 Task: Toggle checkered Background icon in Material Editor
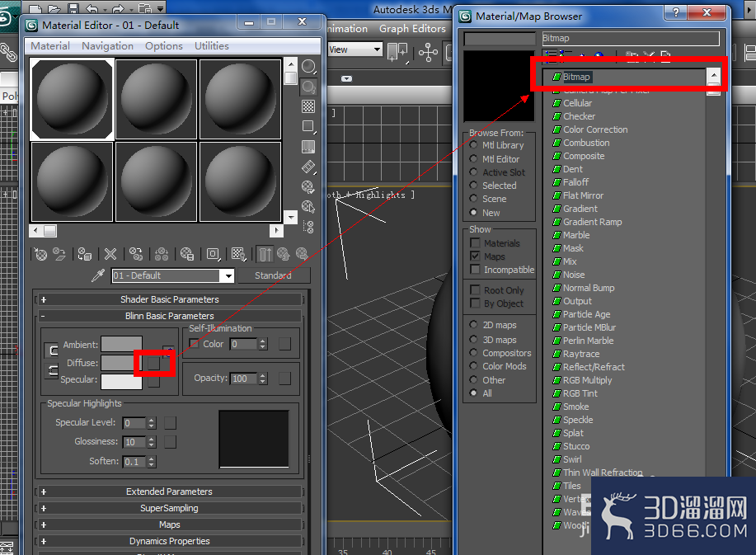coord(308,106)
